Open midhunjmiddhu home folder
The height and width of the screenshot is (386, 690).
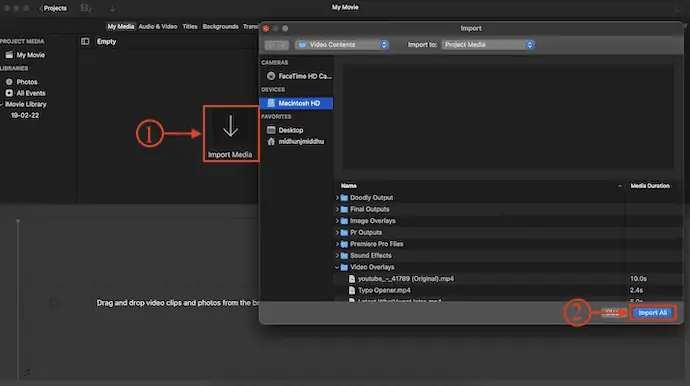(301, 142)
